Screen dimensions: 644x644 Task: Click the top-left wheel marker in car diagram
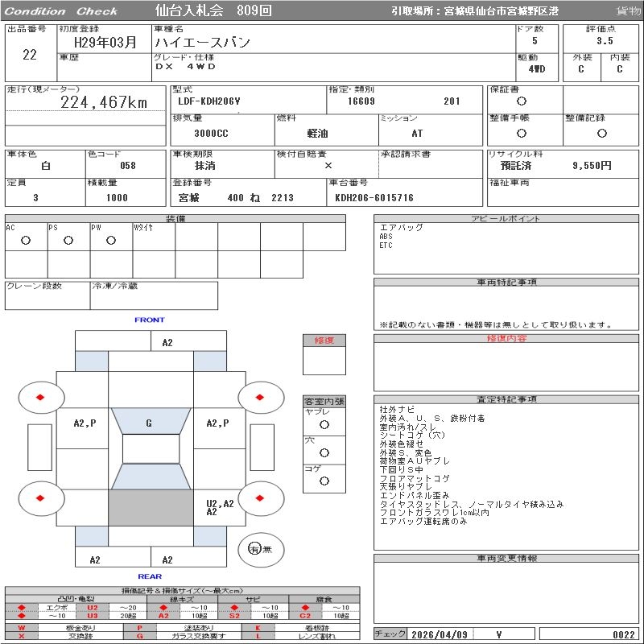pos(39,396)
